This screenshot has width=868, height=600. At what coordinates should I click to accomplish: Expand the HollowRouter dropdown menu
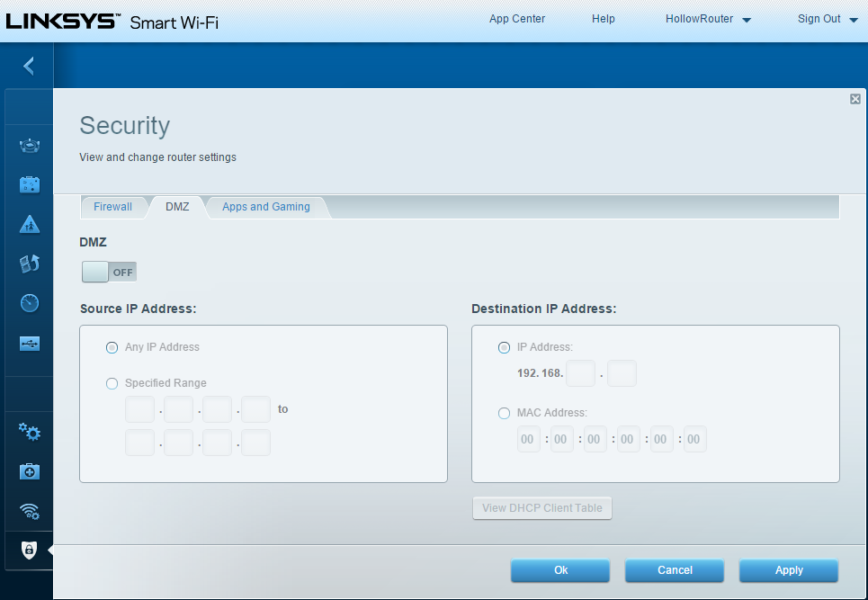click(x=708, y=19)
